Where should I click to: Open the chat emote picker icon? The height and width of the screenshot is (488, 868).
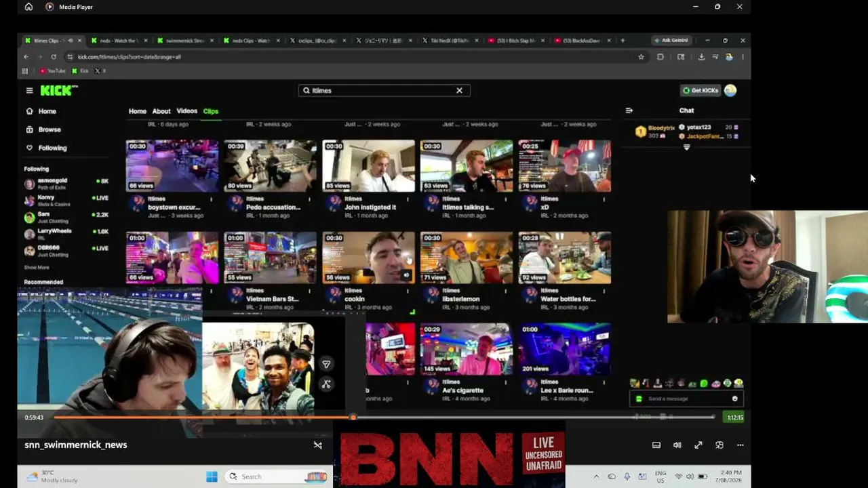[734, 399]
